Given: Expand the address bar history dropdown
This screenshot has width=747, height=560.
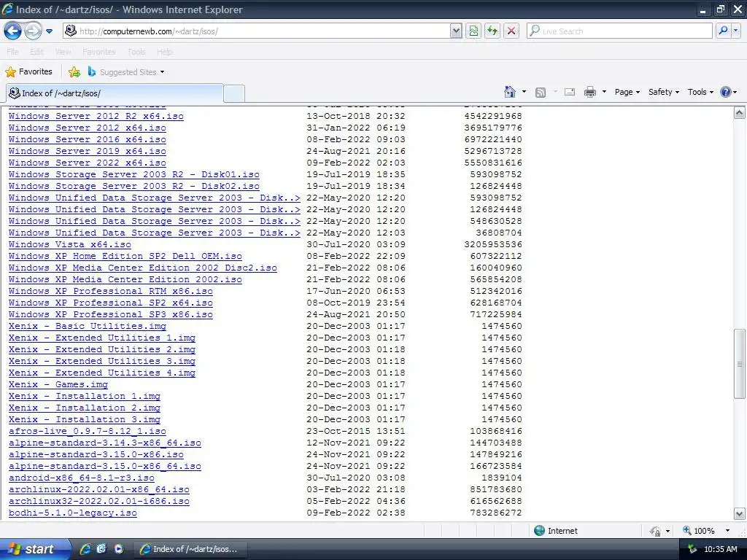Looking at the screenshot, I should click(456, 31).
